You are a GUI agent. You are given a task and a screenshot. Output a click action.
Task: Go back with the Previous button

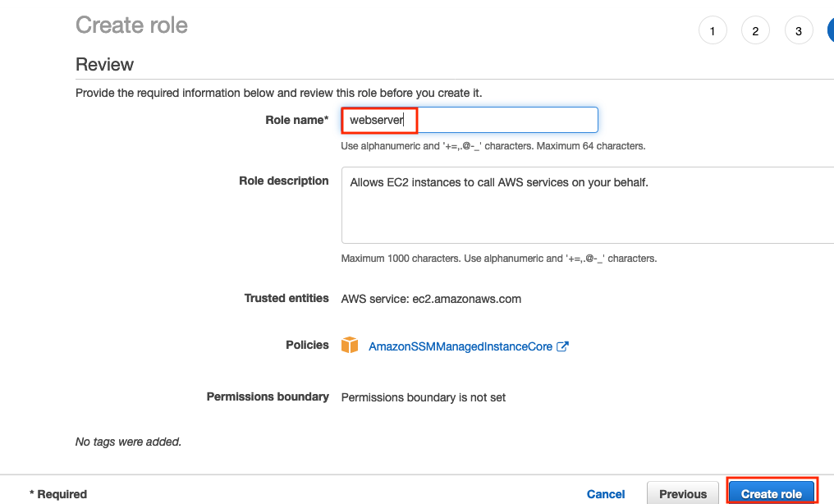click(683, 494)
